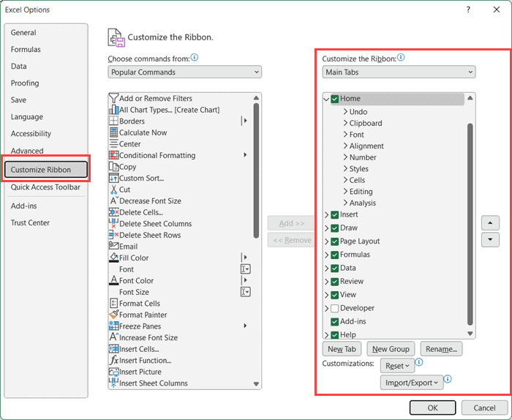The width and height of the screenshot is (512, 420).
Task: Open the Quick Access Toolbar category
Action: (x=45, y=187)
